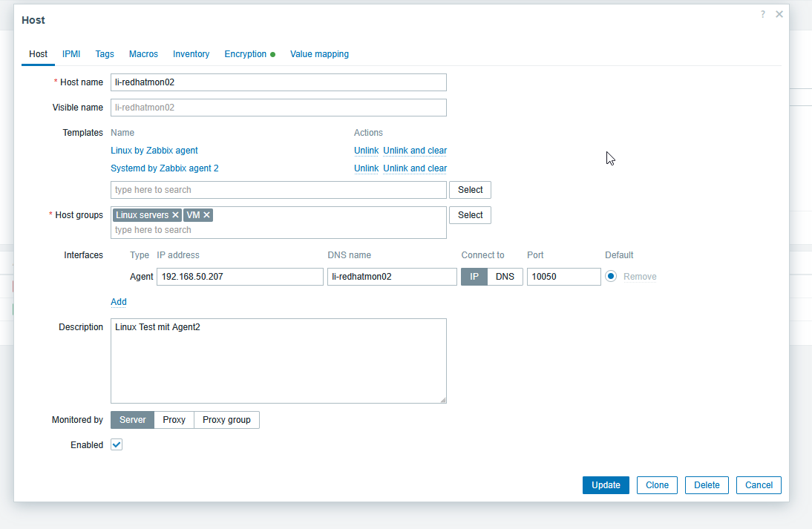This screenshot has width=812, height=529.
Task: Click the help question mark icon
Action: coord(762,14)
